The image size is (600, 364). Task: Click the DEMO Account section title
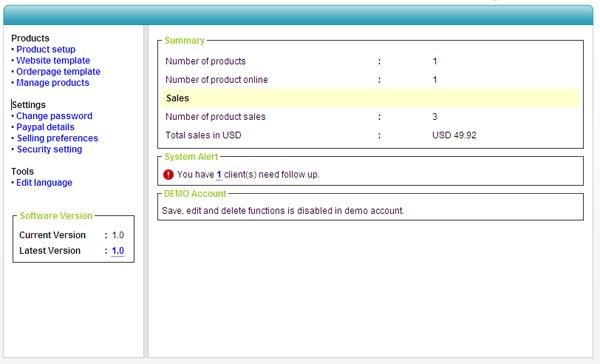[195, 194]
